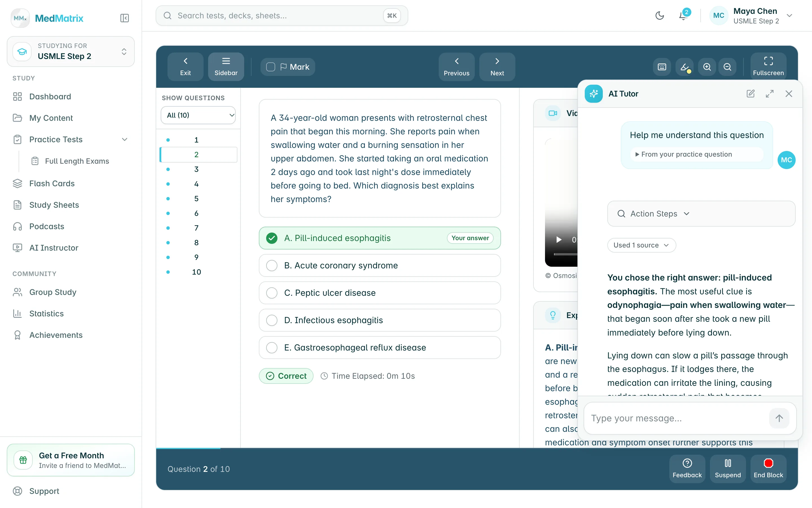
Task: Focus the search tests, decks, sheets field
Action: tap(282, 16)
